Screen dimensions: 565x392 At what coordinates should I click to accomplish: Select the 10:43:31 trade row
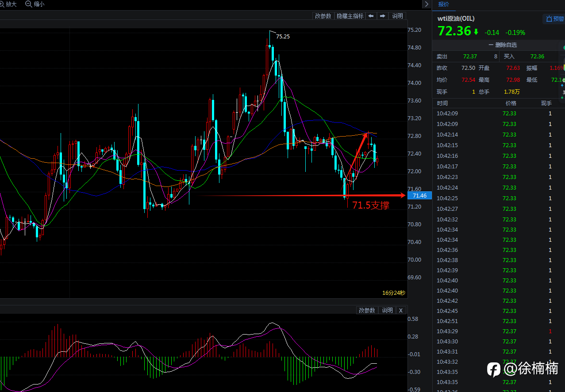499,352
